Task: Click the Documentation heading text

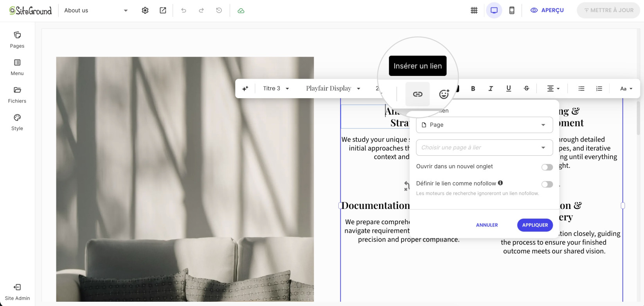Action: pyautogui.click(x=376, y=205)
